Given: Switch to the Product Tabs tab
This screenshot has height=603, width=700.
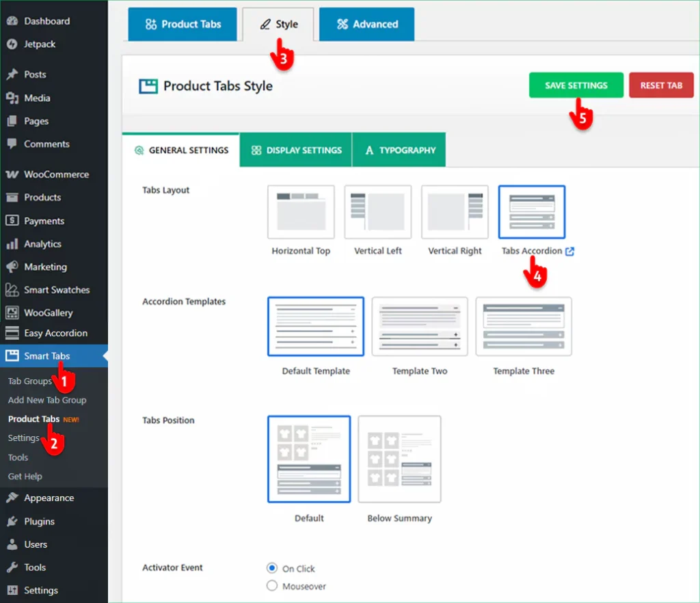Looking at the screenshot, I should click(183, 24).
